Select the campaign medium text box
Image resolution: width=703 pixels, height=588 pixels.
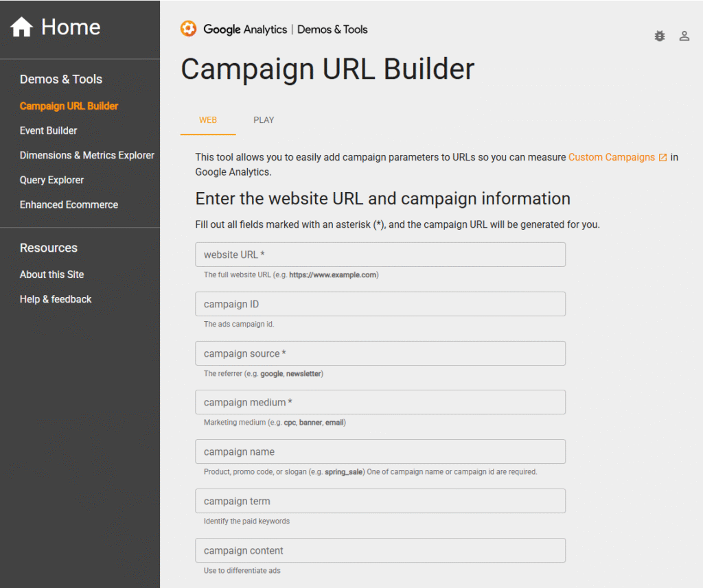[380, 402]
